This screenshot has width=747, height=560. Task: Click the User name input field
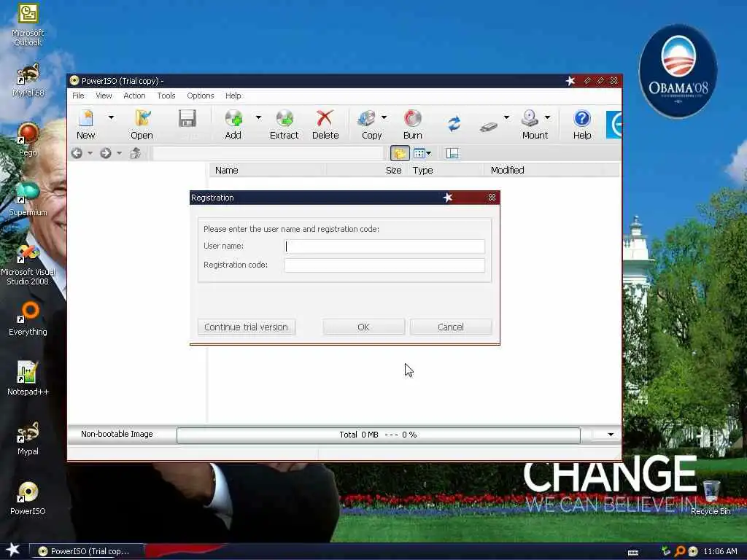[384, 246]
